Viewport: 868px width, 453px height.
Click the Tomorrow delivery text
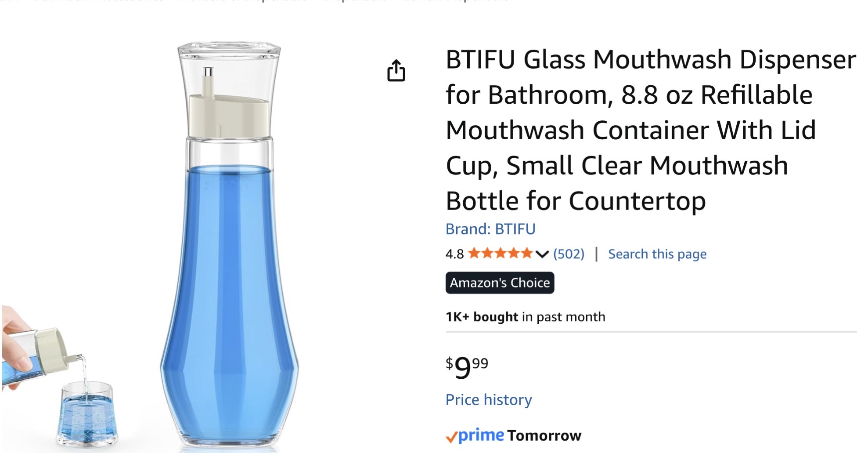[x=544, y=435]
